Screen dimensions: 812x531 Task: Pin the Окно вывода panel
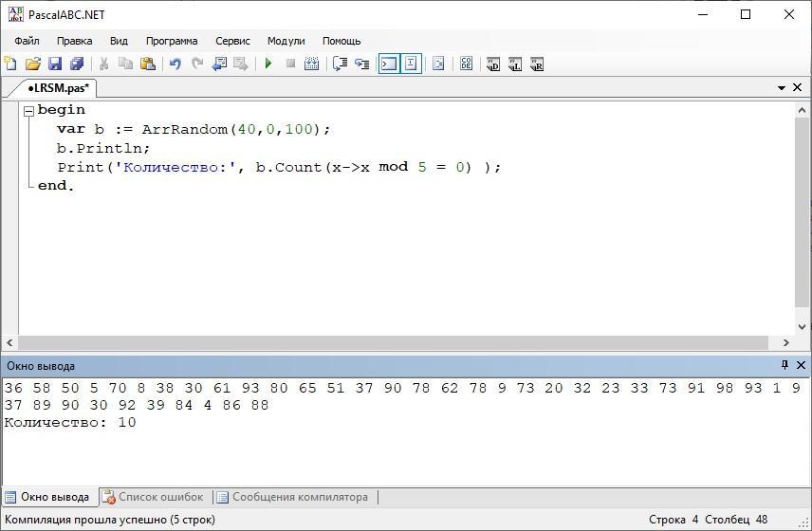(784, 365)
